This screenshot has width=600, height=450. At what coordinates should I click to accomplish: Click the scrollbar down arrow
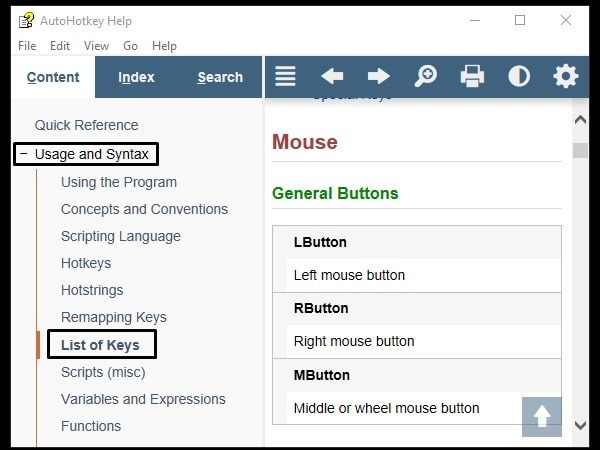pyautogui.click(x=580, y=425)
